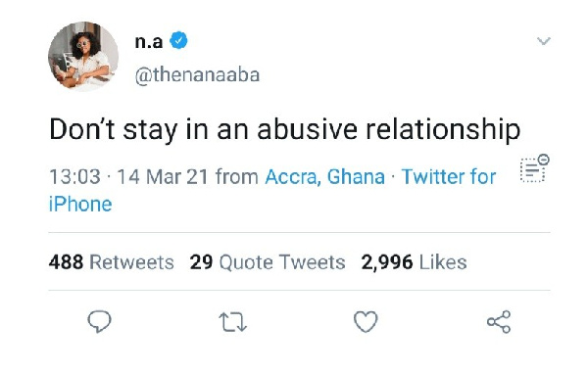This screenshot has height=372, width=588.
Task: Open the Accra, Ghana location link
Action: point(324,177)
